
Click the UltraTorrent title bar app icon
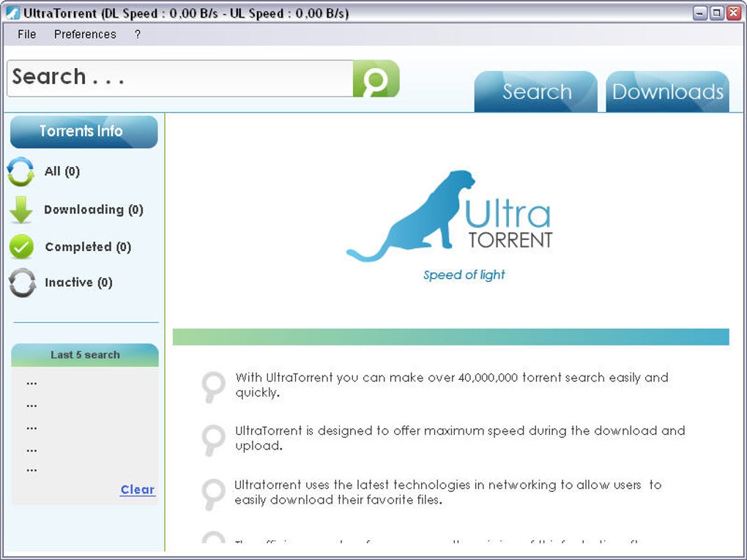[12, 13]
